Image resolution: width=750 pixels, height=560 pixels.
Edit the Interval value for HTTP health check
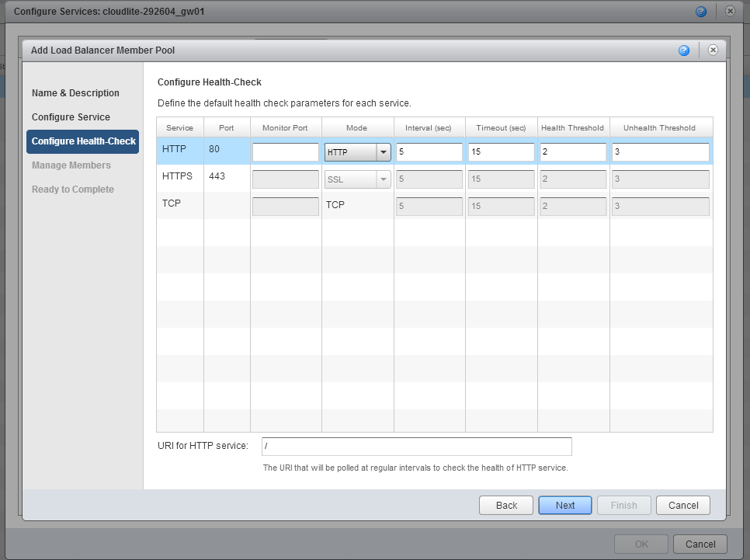tap(429, 151)
